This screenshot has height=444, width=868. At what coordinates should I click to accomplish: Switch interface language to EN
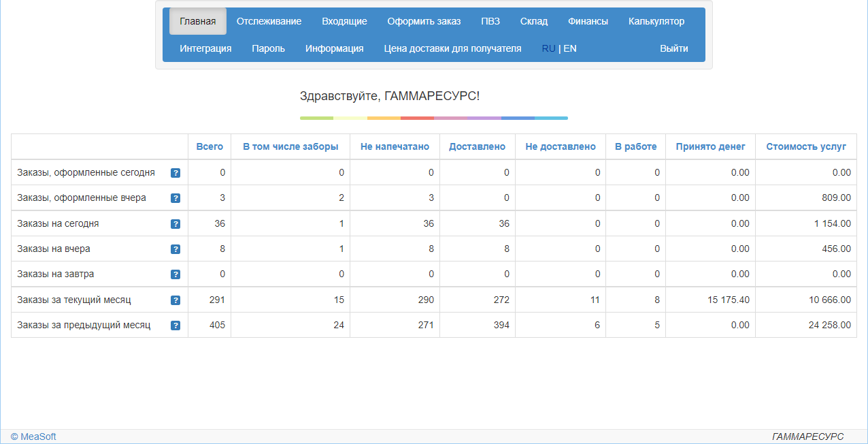click(x=570, y=48)
